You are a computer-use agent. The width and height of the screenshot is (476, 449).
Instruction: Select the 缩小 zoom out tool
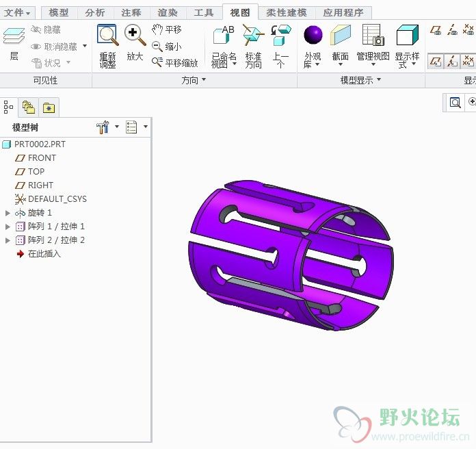[166, 46]
